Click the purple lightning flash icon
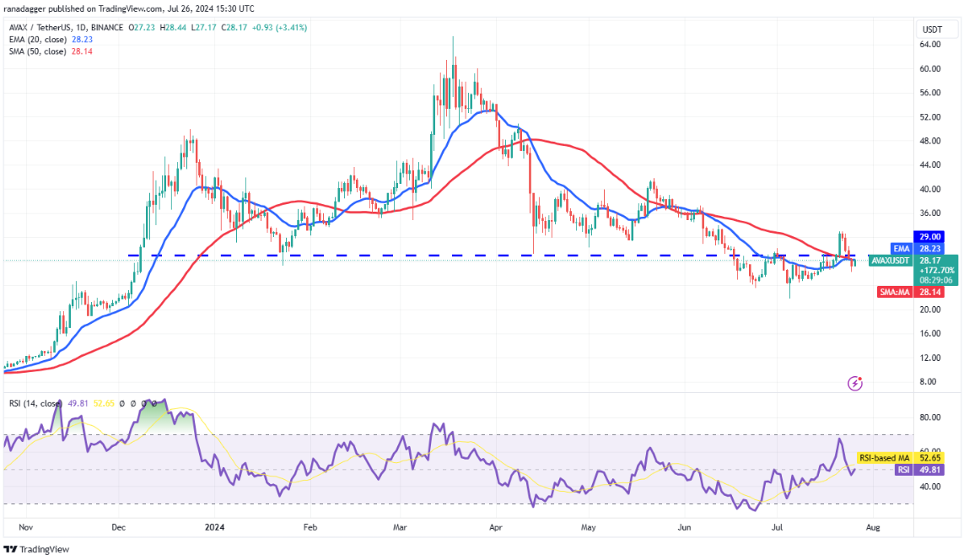This screenshot has width=964, height=560. coord(854,384)
